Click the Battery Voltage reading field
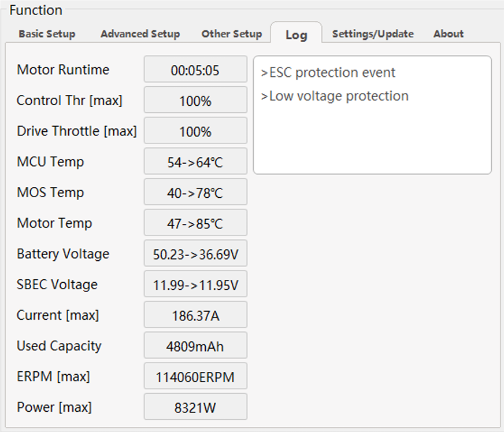 [x=195, y=254]
